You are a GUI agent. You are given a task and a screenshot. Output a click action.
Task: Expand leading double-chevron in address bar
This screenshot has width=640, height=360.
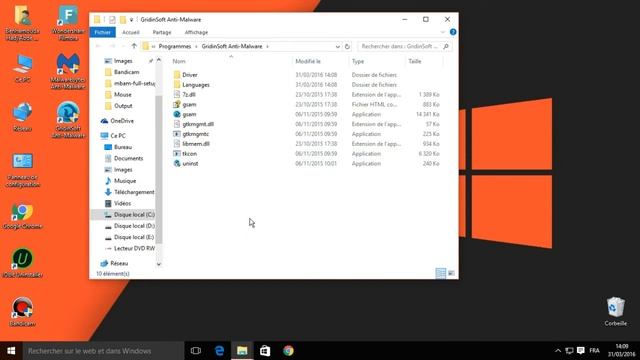153,47
